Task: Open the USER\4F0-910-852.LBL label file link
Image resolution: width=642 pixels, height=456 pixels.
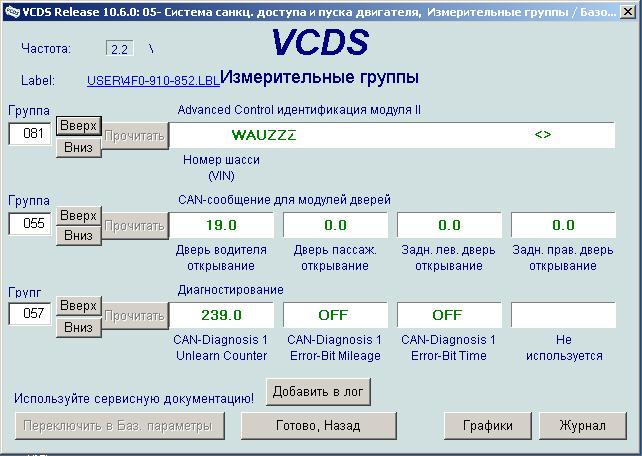Action: pyautogui.click(x=152, y=80)
